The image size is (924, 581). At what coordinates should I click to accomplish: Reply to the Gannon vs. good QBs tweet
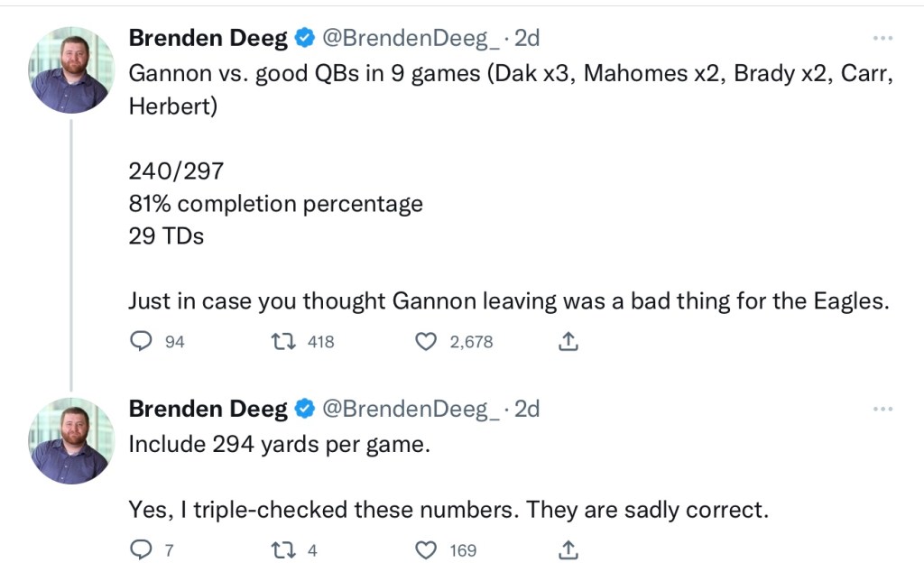click(141, 342)
